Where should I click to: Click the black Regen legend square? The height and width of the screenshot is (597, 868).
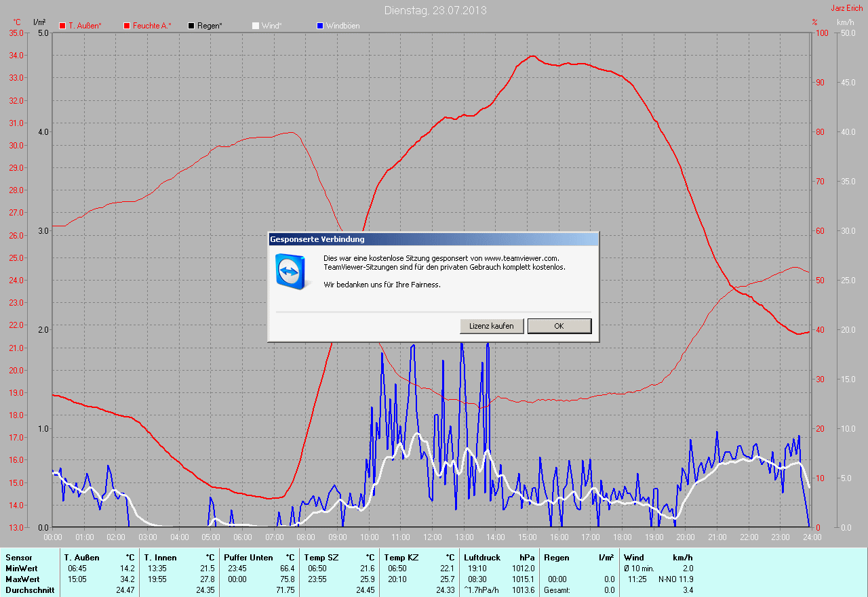point(191,26)
